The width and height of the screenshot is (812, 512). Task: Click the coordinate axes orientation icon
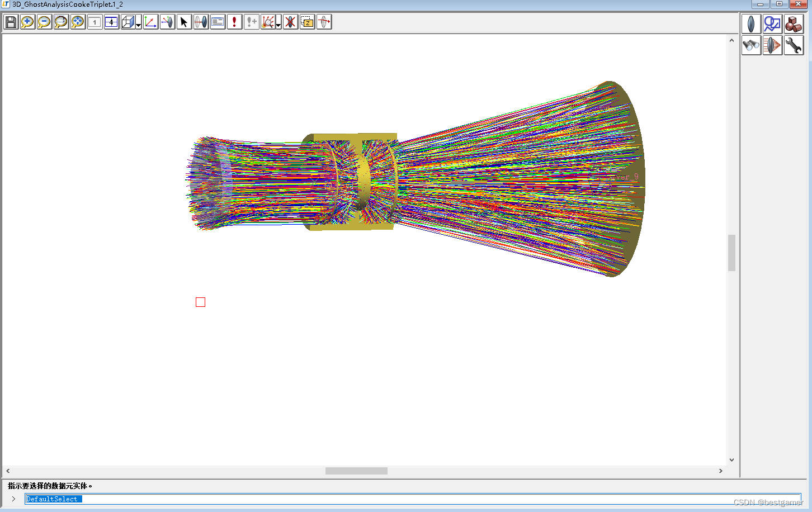coord(150,22)
